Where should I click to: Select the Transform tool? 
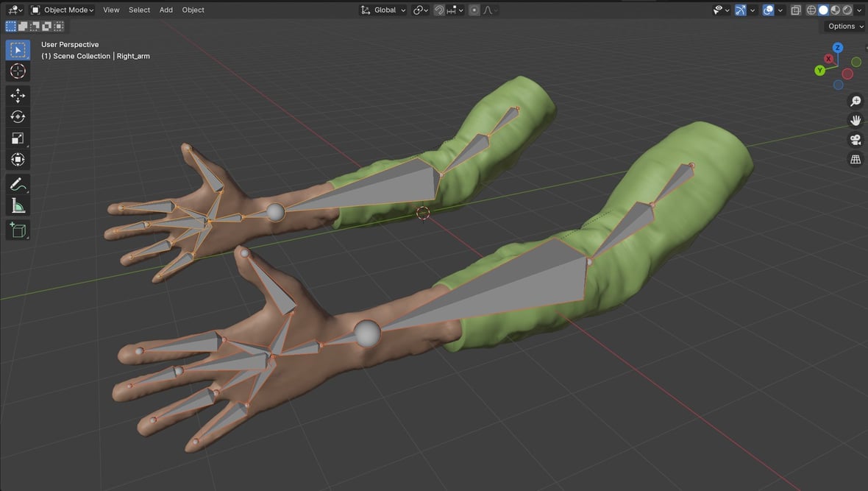(18, 159)
